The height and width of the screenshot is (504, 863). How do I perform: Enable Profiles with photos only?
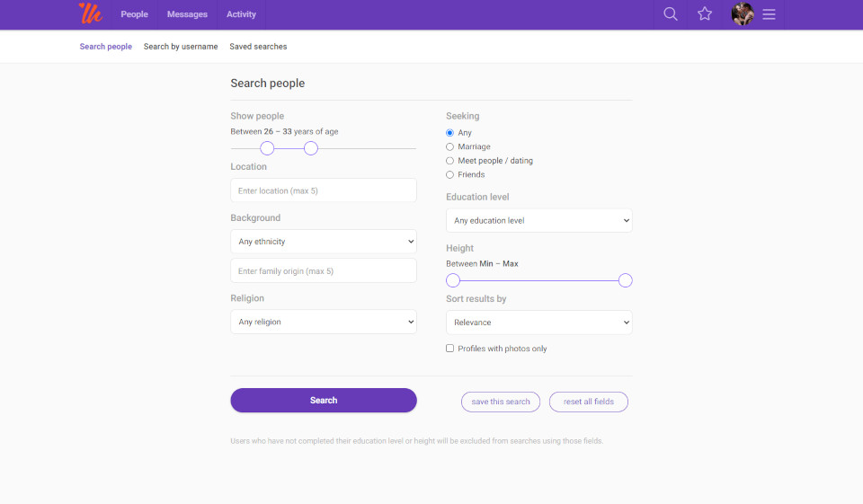[450, 349]
